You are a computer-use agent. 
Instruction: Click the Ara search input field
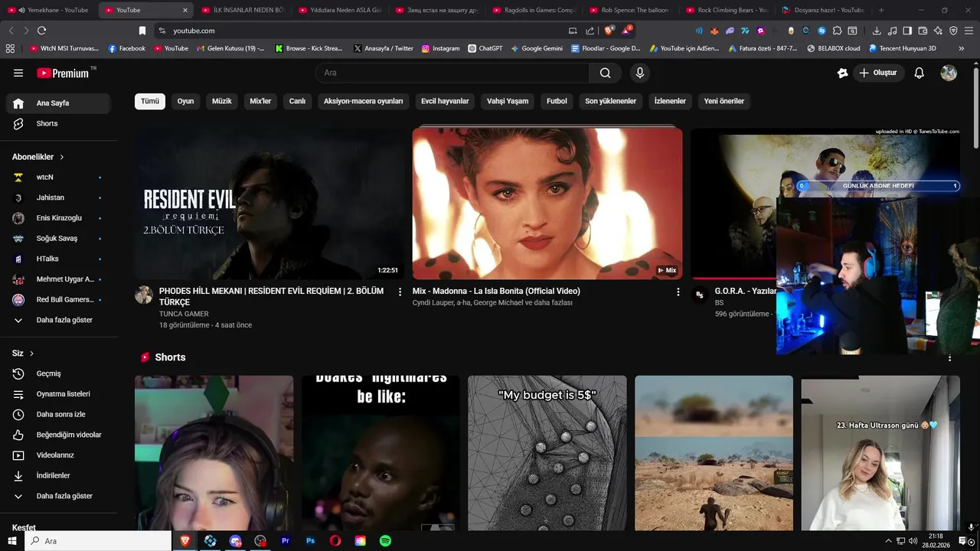point(452,73)
